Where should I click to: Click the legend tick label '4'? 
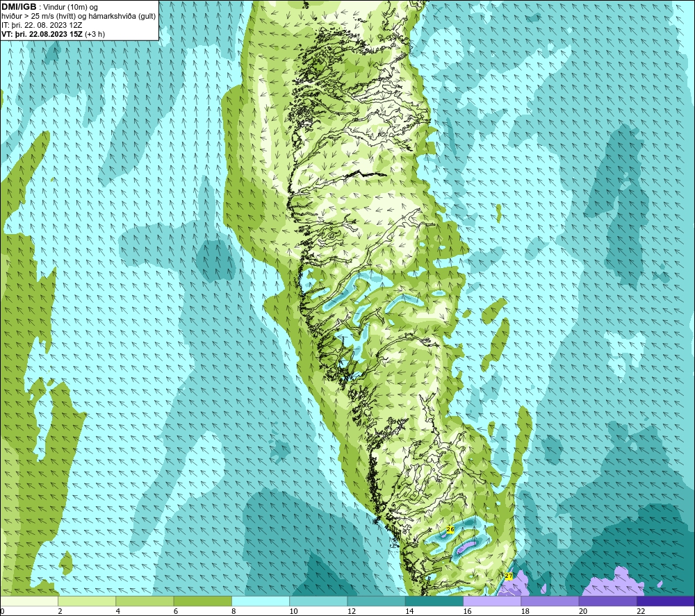pos(118,612)
